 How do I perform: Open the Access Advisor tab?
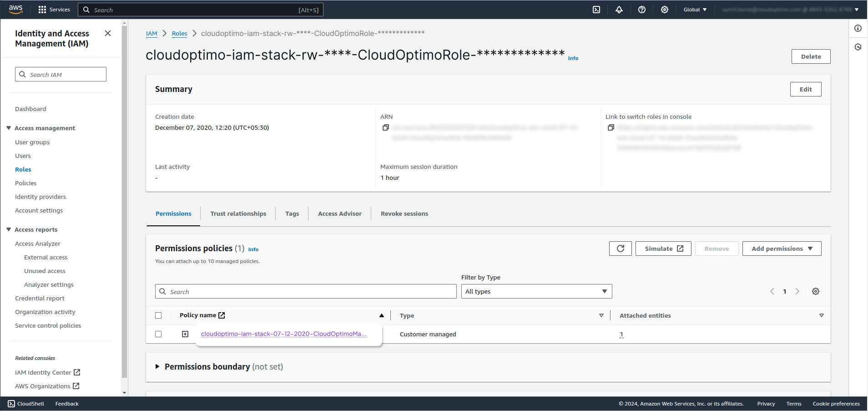coord(340,213)
